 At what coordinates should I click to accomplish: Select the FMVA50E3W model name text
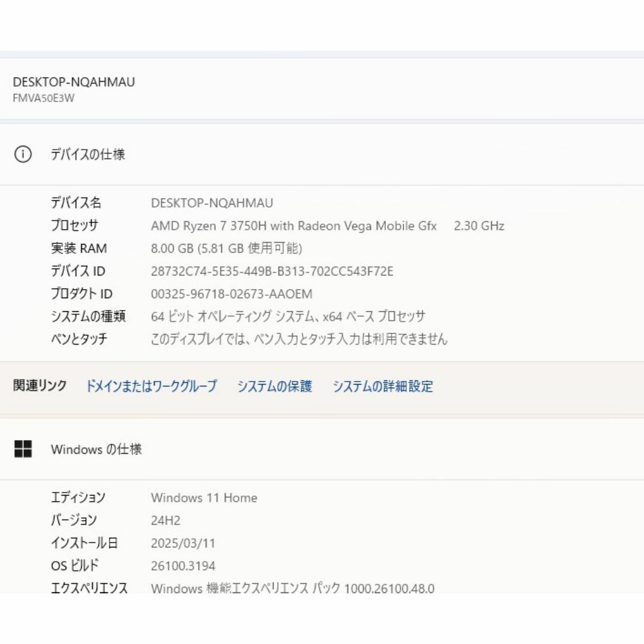pos(44,98)
